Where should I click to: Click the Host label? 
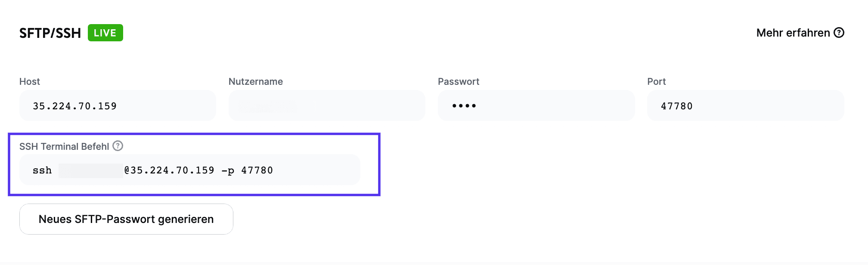pyautogui.click(x=30, y=81)
